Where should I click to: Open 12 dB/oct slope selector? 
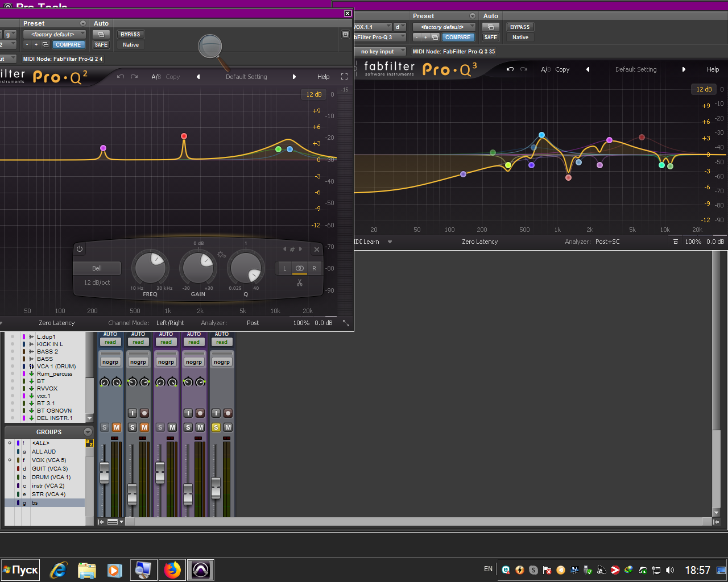[x=97, y=282]
